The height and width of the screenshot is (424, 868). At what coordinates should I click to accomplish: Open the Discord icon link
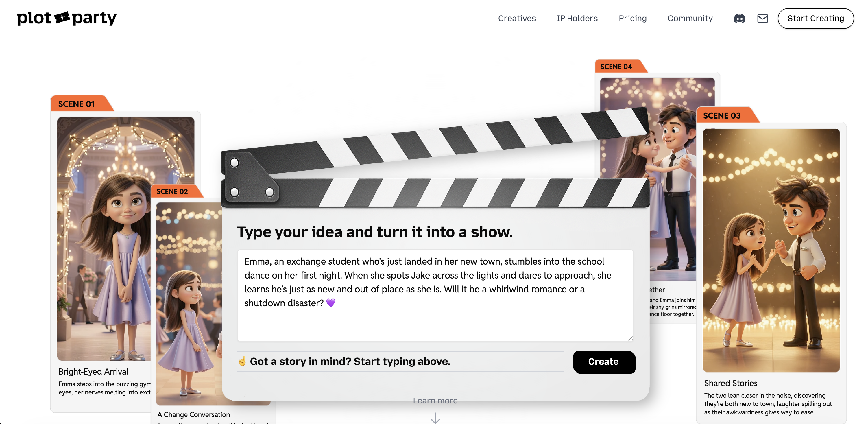pos(739,19)
